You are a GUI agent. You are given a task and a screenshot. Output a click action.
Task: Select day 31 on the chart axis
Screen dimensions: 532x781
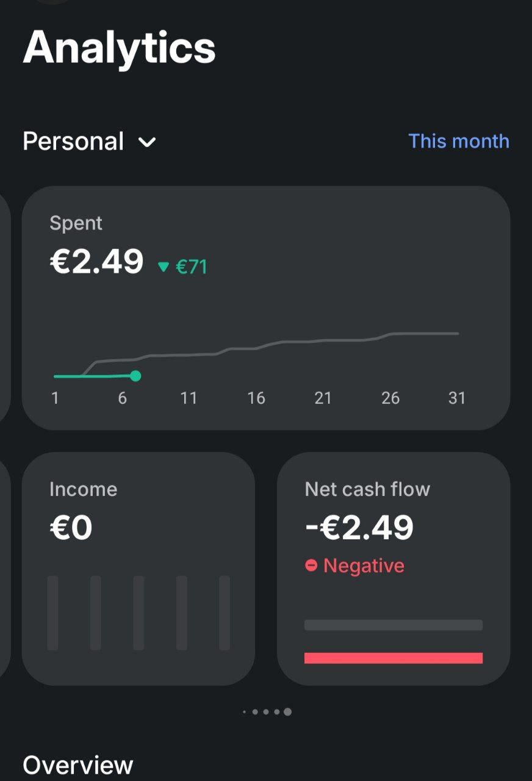pos(457,398)
